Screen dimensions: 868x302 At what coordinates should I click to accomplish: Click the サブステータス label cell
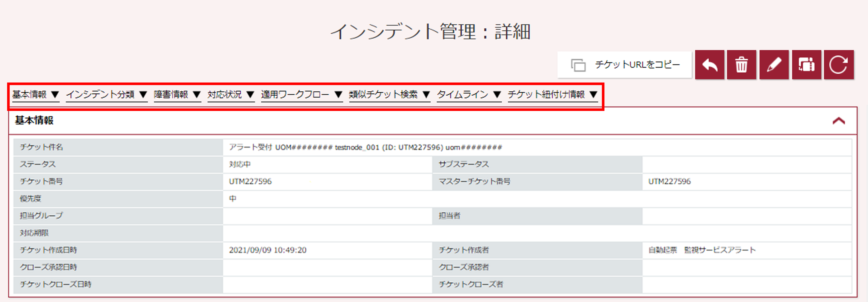[537, 164]
